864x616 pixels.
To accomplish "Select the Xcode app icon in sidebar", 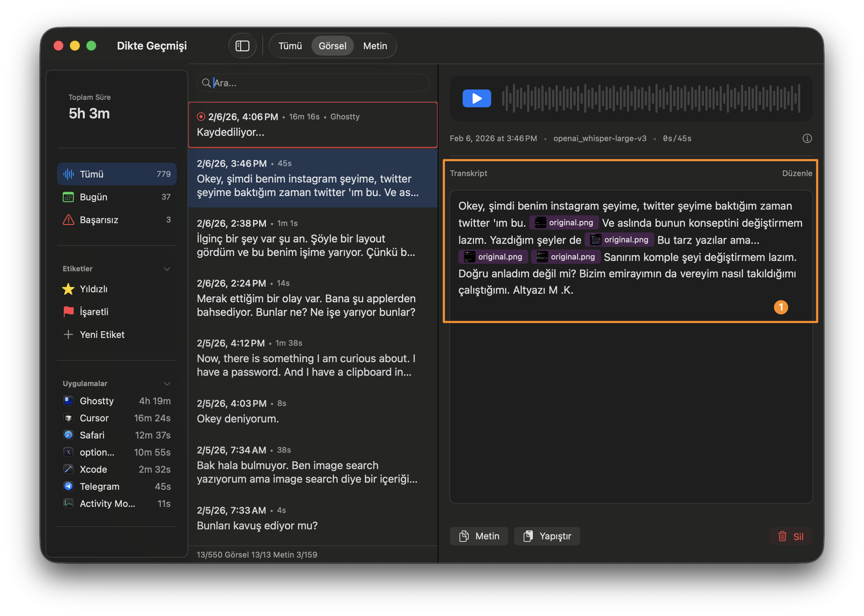I will 68,469.
